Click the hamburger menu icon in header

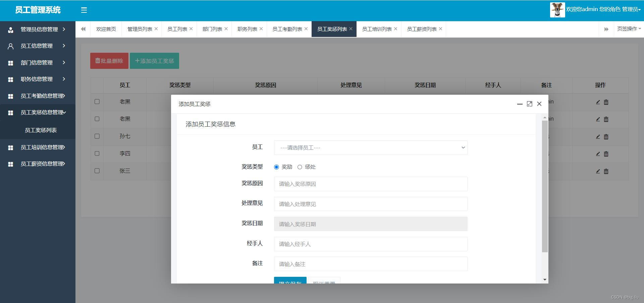pyautogui.click(x=84, y=10)
